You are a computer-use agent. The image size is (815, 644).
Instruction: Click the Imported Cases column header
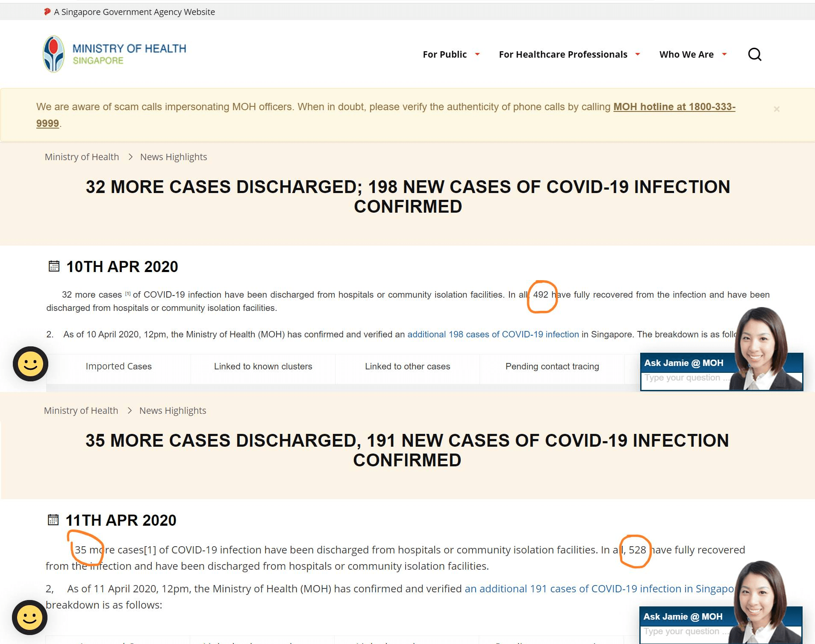click(119, 366)
